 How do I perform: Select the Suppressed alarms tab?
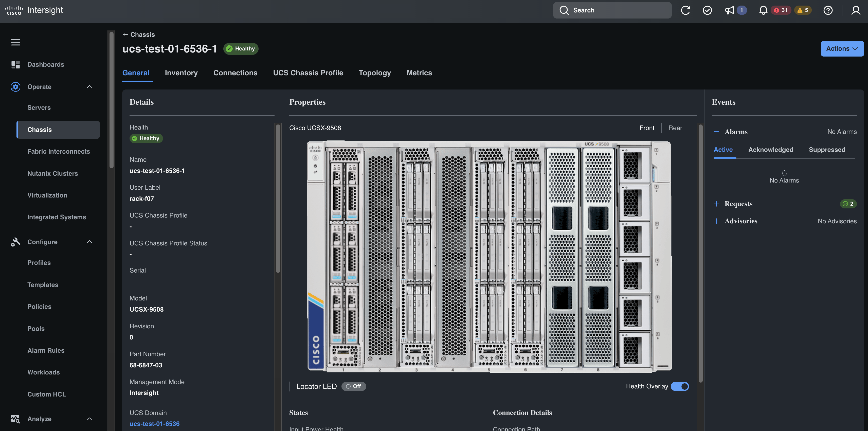pyautogui.click(x=827, y=150)
